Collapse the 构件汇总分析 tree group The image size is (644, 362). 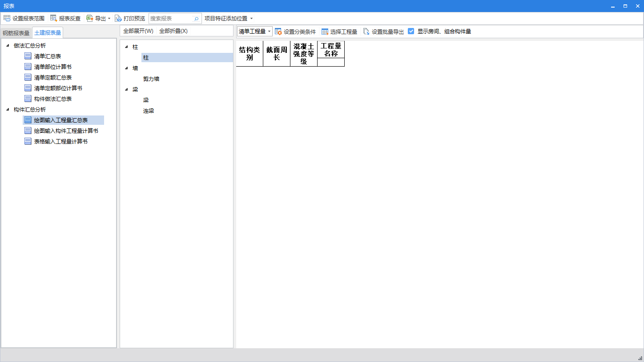coord(8,109)
